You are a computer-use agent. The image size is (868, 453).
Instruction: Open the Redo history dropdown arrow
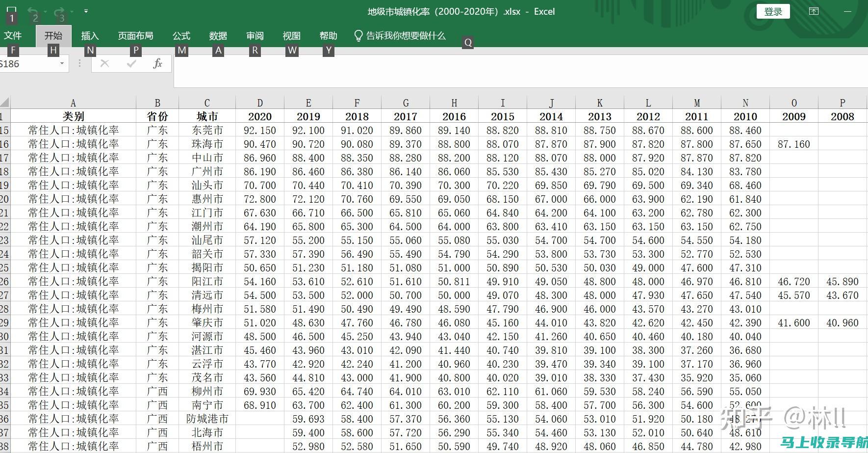pyautogui.click(x=72, y=11)
